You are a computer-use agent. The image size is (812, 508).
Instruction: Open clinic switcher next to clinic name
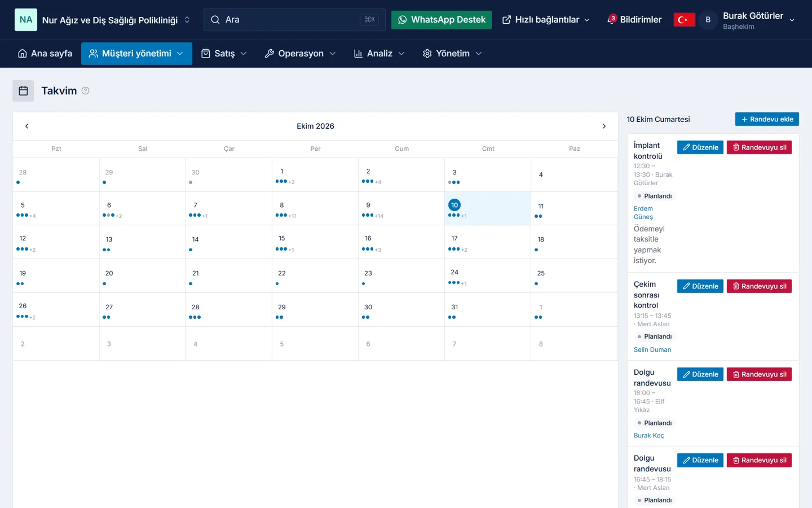[187, 20]
